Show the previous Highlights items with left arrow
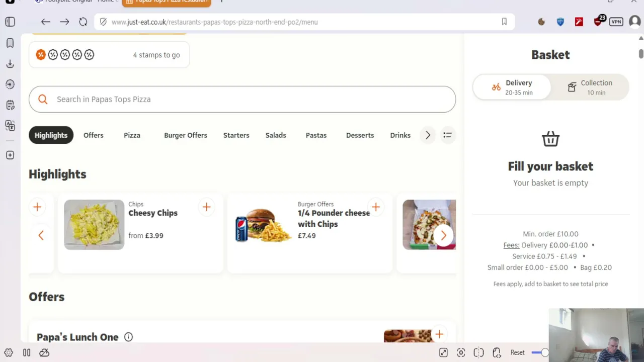 pos(41,235)
